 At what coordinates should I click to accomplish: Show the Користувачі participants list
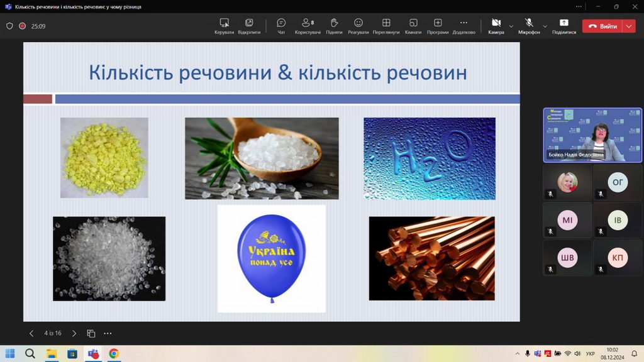coord(308,26)
